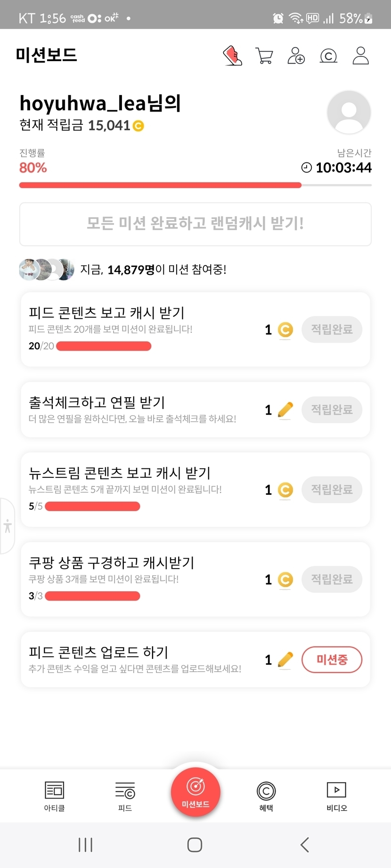Tap the accessibility handle on left edge
Image resolution: width=391 pixels, height=868 pixels.
point(7,525)
